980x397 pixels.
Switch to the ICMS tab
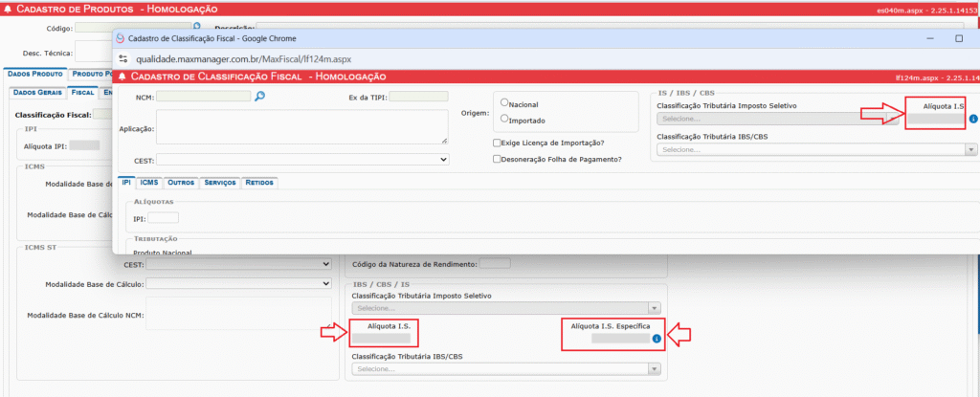pos(148,182)
